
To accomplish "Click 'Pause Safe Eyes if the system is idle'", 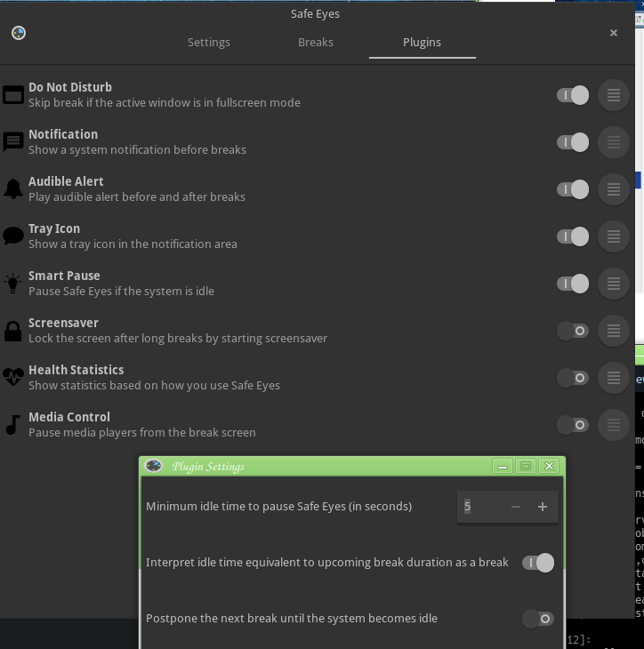I will tap(121, 292).
